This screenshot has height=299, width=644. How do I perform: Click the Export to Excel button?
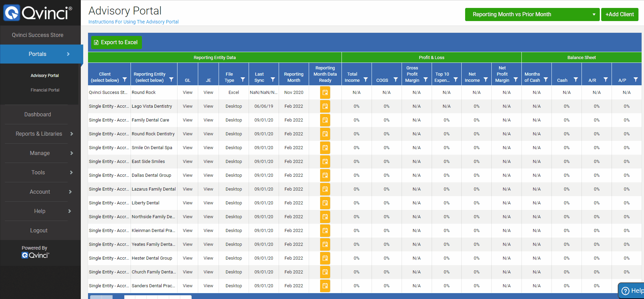coord(116,42)
